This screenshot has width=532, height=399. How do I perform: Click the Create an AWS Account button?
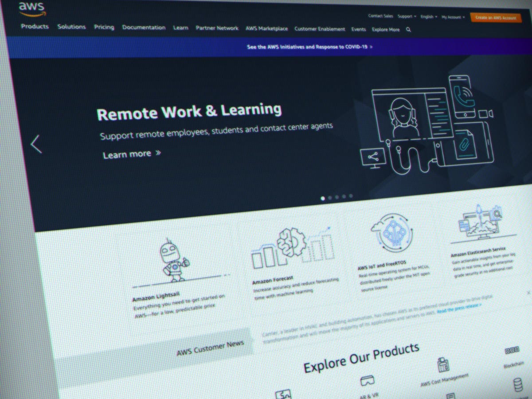(496, 18)
